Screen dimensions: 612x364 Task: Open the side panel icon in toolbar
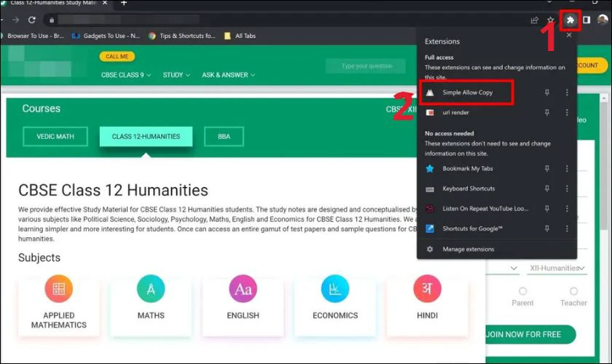pyautogui.click(x=586, y=20)
